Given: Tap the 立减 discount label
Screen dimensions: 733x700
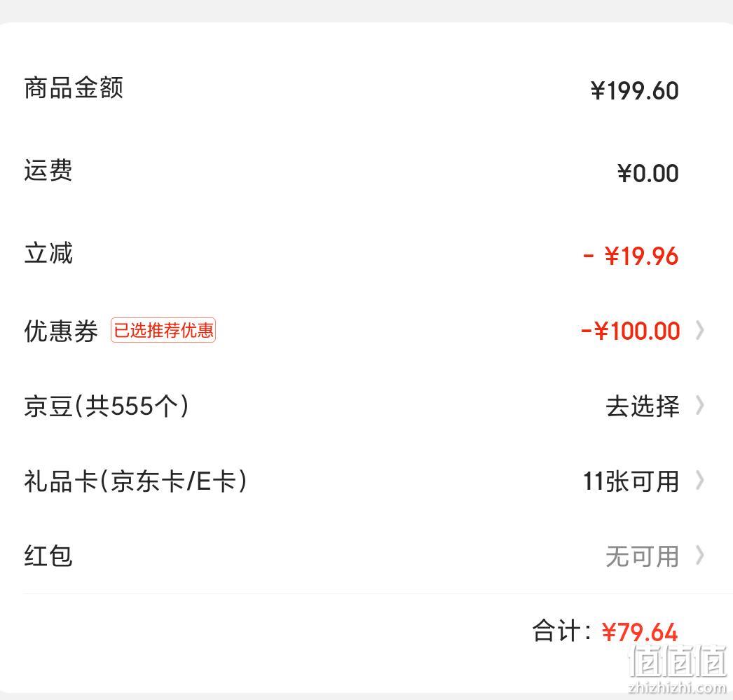Looking at the screenshot, I should click(48, 253).
